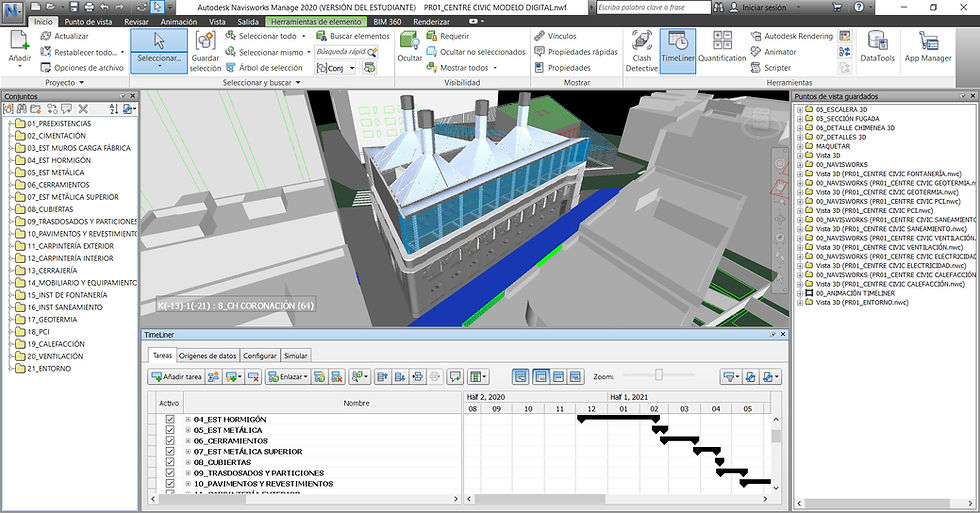Open the Enlazar dropdown in TimeLiner
Image resolution: width=980 pixels, height=513 pixels.
288,377
